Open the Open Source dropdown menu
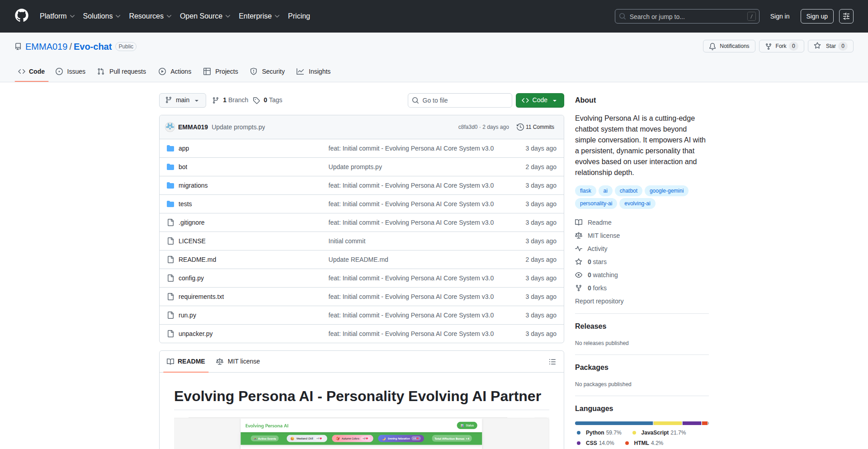The width and height of the screenshot is (868, 449). point(204,16)
